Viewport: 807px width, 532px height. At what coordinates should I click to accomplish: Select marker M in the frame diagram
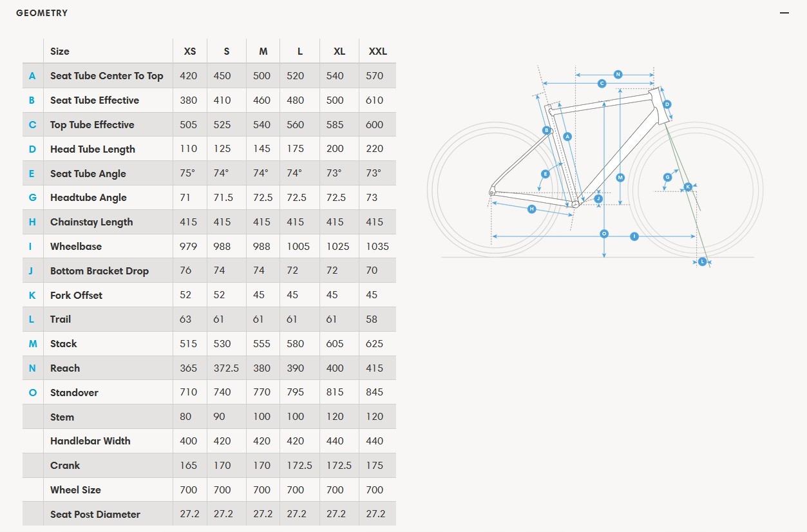coord(620,177)
